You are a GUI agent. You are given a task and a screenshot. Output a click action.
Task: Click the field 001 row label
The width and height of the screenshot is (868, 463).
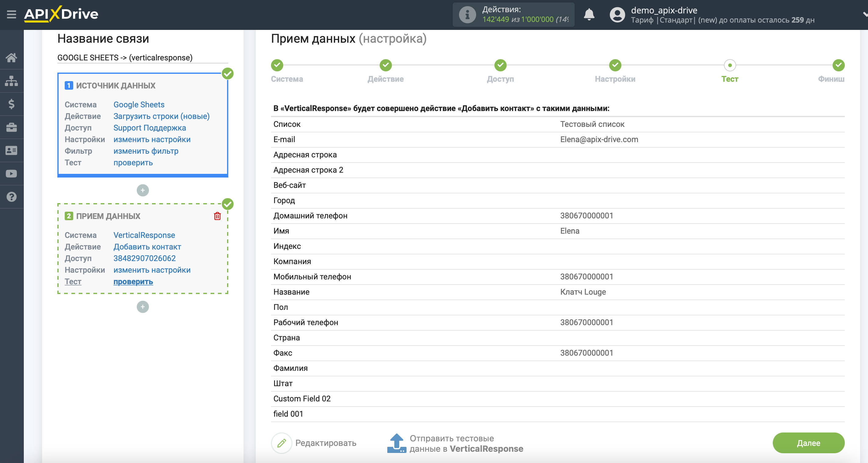coord(288,414)
